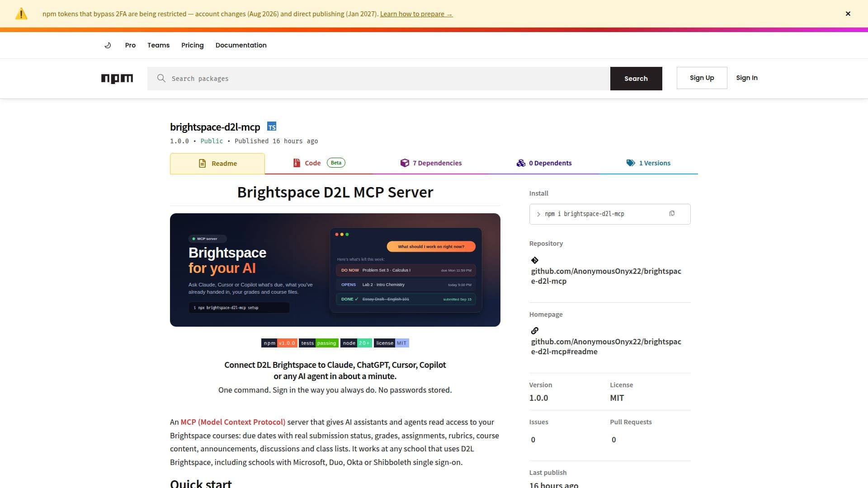Show the 1 Versions tab

pyautogui.click(x=648, y=163)
